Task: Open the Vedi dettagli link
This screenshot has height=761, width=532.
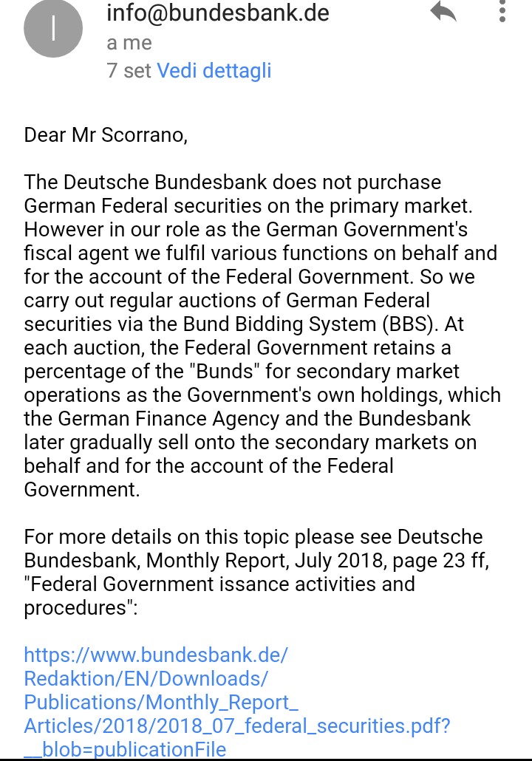Action: coord(214,70)
